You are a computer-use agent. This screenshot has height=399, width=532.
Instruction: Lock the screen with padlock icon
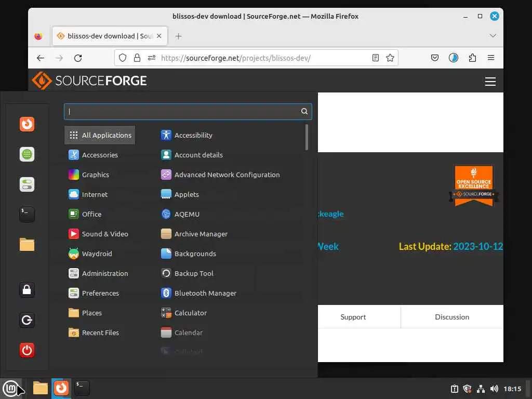pyautogui.click(x=27, y=290)
